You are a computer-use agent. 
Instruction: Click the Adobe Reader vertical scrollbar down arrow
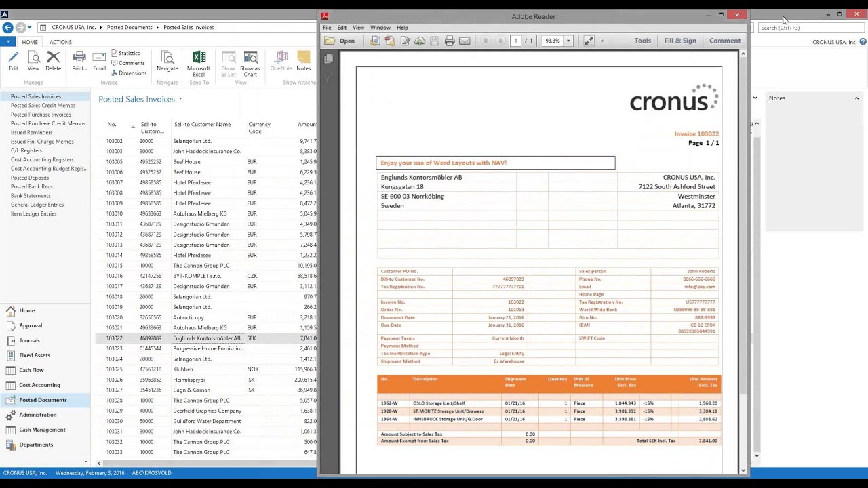click(743, 470)
